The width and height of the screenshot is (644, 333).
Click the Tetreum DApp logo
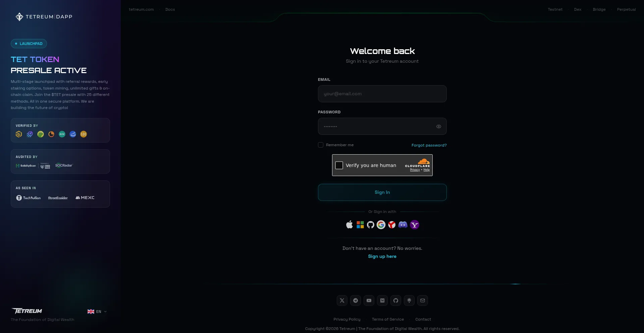(44, 17)
